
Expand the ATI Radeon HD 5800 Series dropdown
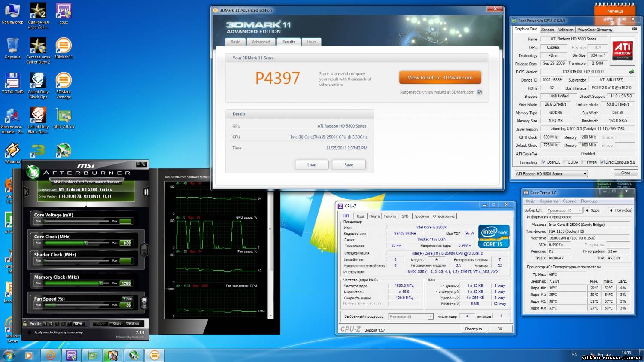pos(551,174)
